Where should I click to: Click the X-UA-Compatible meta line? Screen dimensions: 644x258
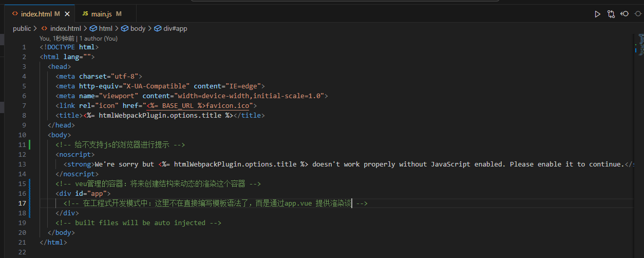coord(160,86)
